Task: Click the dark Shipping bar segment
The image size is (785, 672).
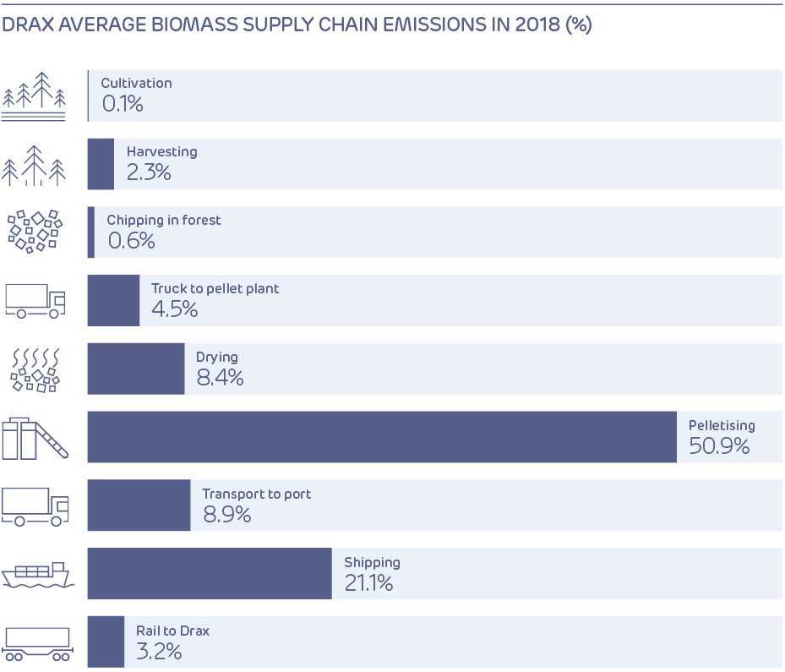Action: (210, 573)
